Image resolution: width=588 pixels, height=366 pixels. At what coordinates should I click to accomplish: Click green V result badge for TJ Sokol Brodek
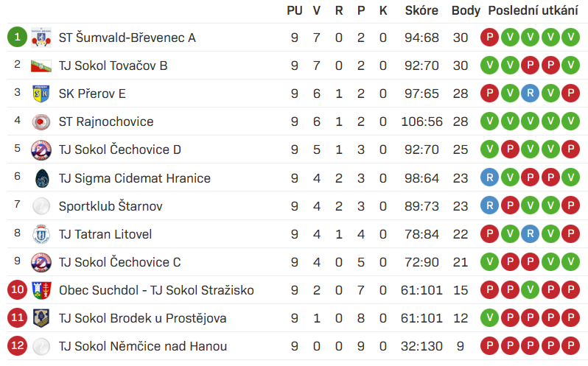coord(489,318)
